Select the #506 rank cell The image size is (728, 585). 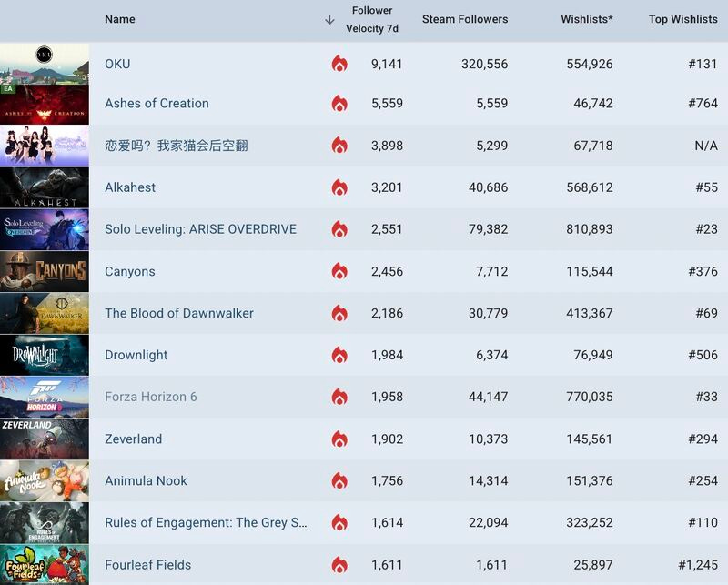(703, 355)
